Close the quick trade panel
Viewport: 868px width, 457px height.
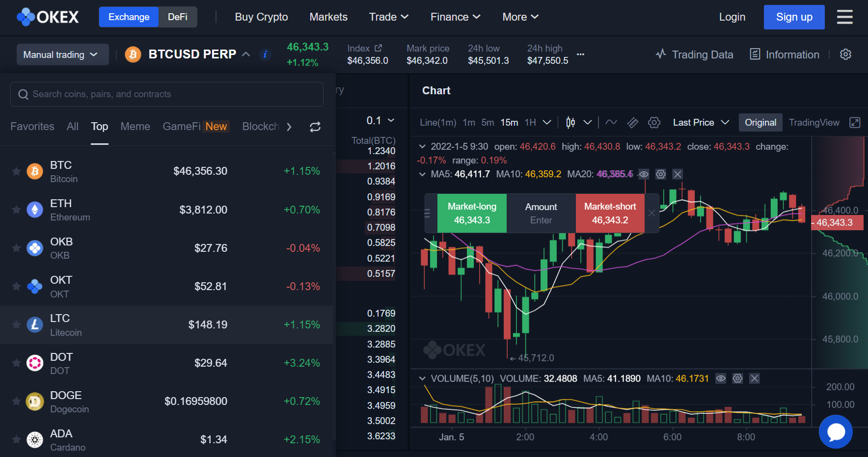[x=651, y=213]
